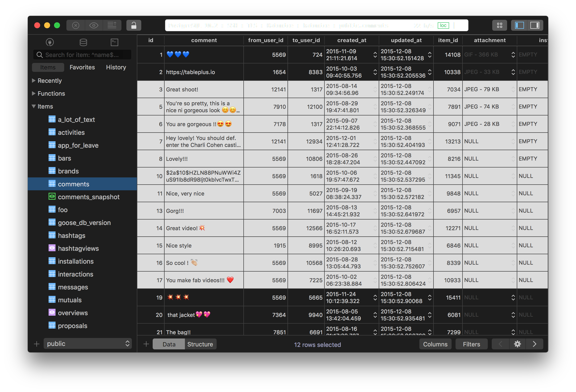
Task: Open the SQL terminal icon
Action: click(x=114, y=42)
